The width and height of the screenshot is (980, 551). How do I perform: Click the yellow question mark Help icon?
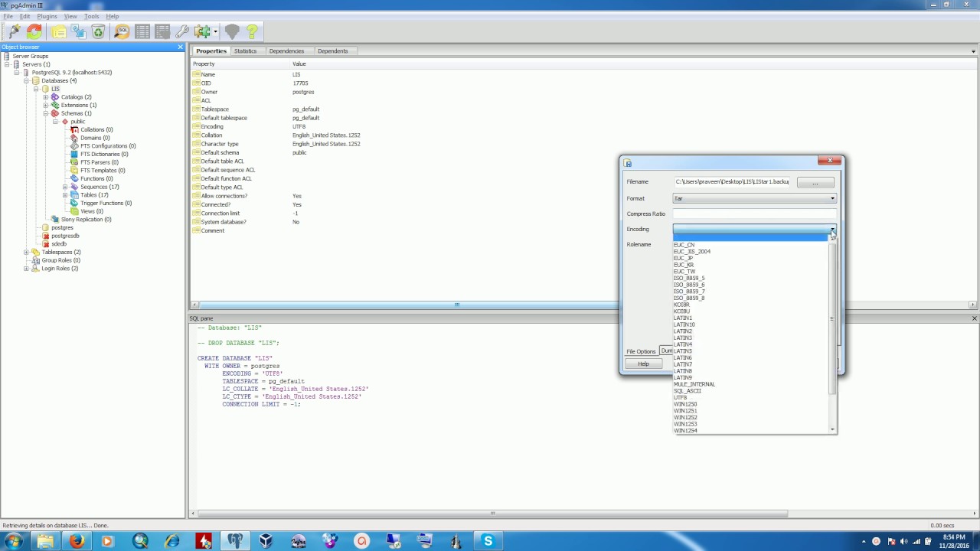[252, 31]
